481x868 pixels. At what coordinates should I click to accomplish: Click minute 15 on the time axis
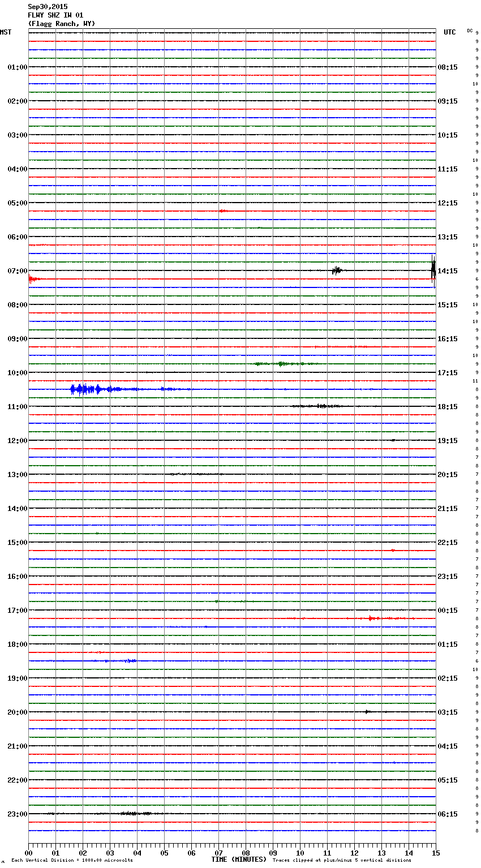[x=436, y=853]
